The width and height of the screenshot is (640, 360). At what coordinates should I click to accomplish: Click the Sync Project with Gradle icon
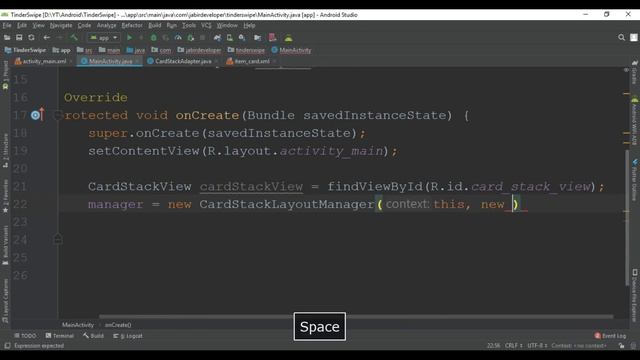(x=217, y=38)
